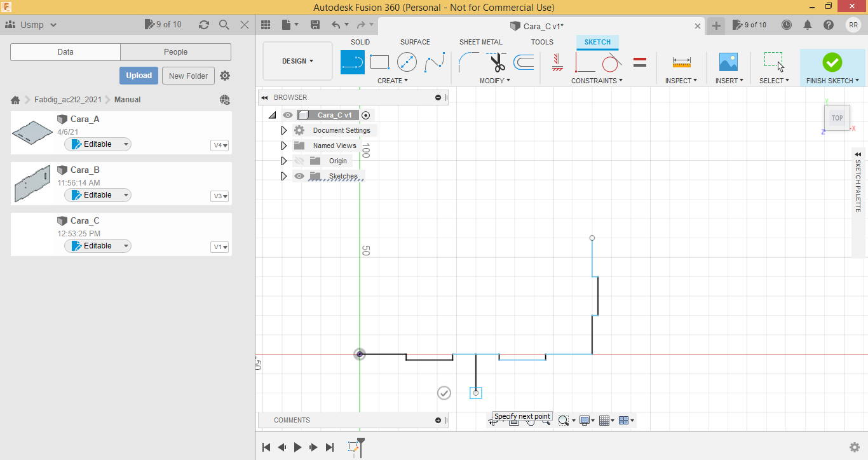This screenshot has width=868, height=460.
Task: Click the green Finish Sketch checkmark
Action: coord(832,62)
